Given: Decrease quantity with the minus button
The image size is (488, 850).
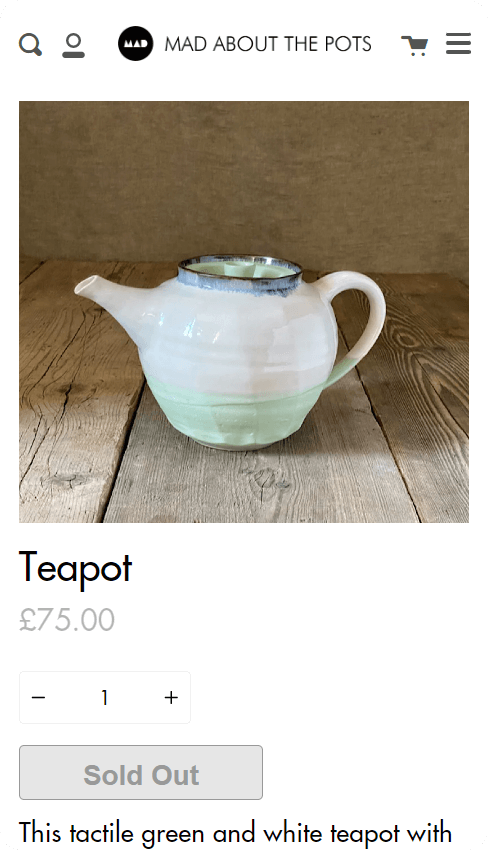Looking at the screenshot, I should [38, 697].
